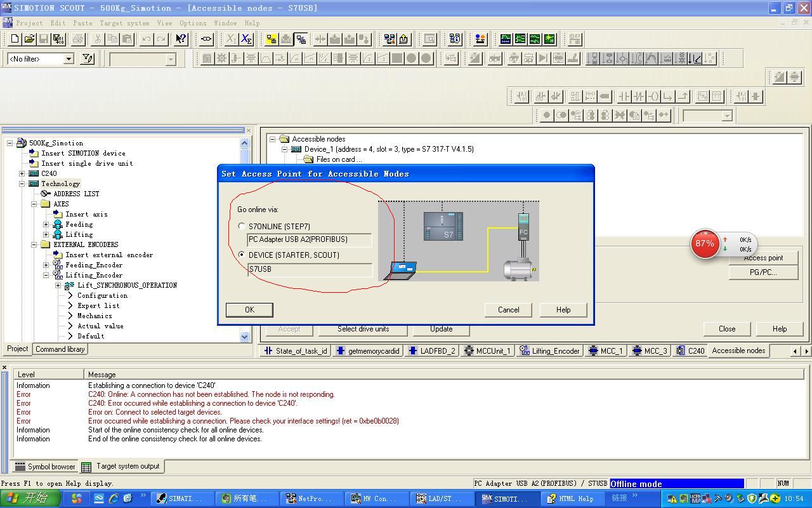Select the S7ONLINE (STEP7) radio option

pos(242,226)
